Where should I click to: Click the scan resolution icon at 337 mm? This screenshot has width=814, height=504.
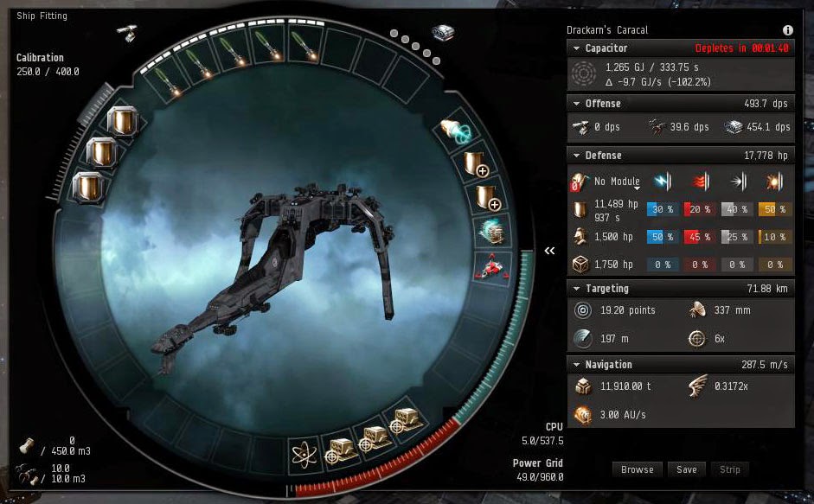point(696,310)
